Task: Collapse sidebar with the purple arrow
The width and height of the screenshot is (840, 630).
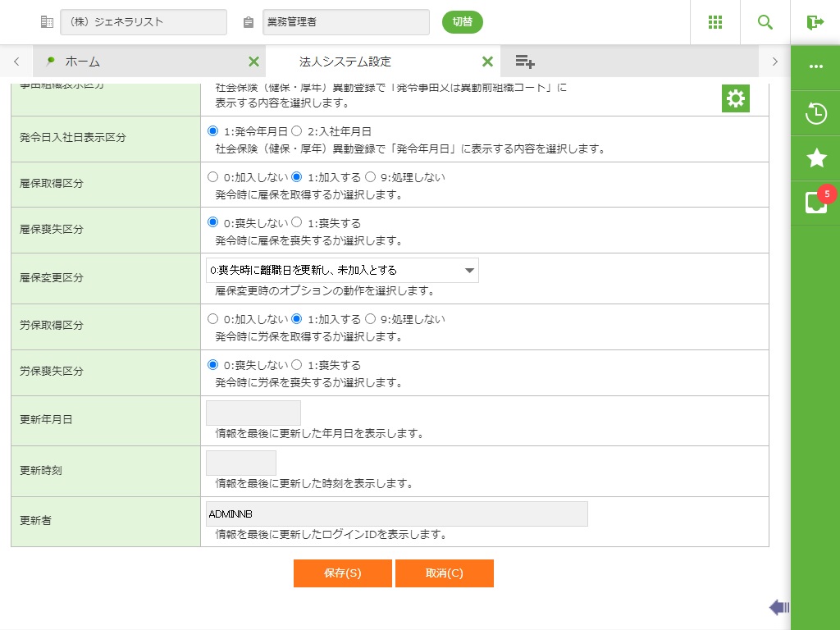Action: tap(778, 607)
